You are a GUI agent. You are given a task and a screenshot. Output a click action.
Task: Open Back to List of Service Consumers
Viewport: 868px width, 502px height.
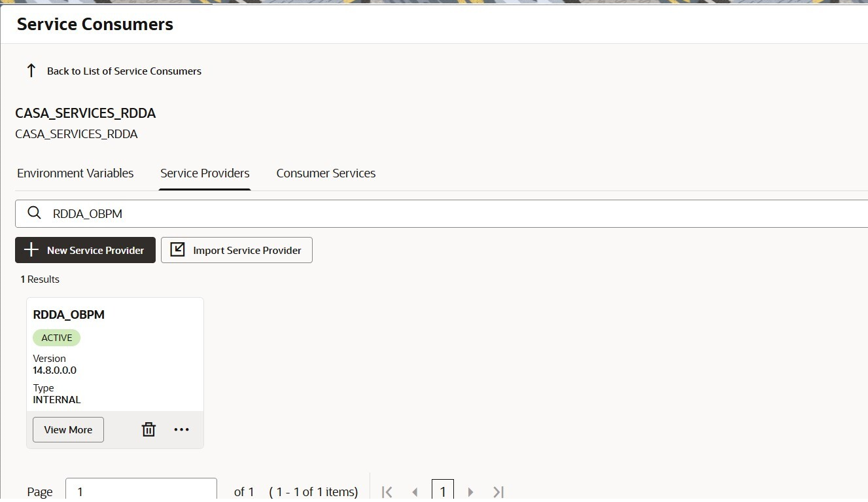pos(124,71)
